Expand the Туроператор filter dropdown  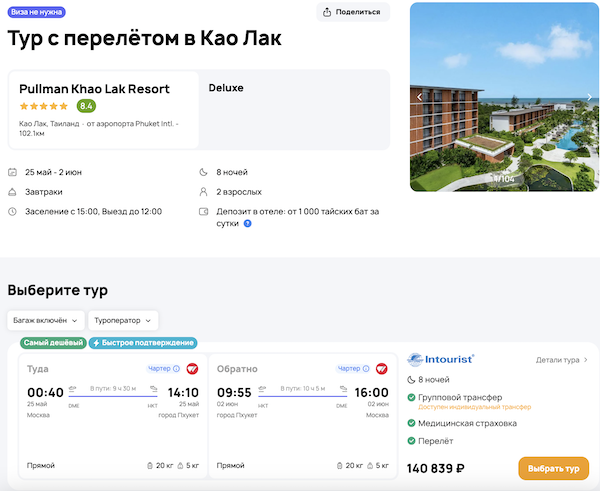pos(124,321)
